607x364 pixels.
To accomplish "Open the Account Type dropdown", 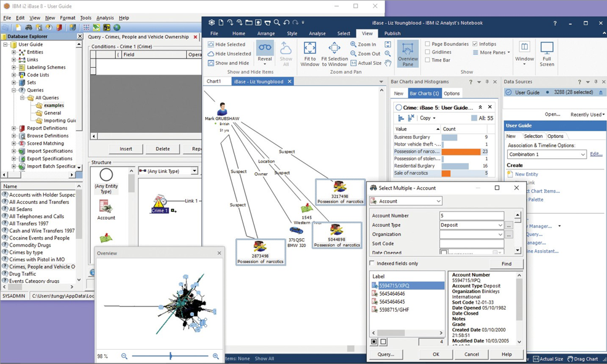I will tap(500, 225).
